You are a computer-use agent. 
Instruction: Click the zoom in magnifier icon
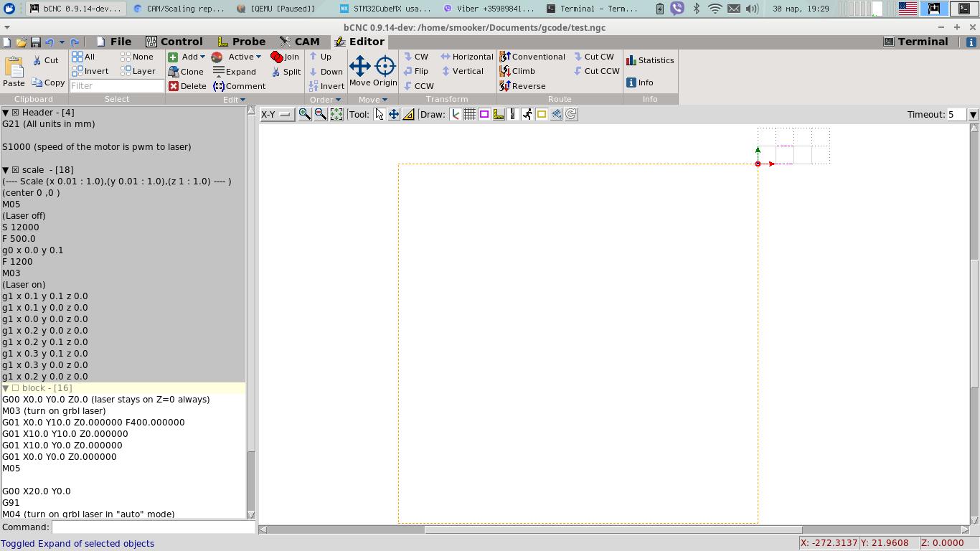305,114
